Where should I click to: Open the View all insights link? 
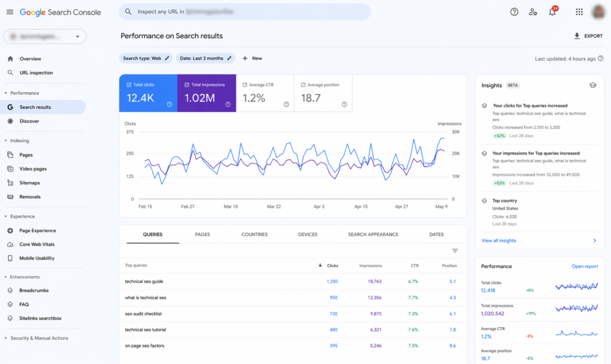click(x=499, y=240)
